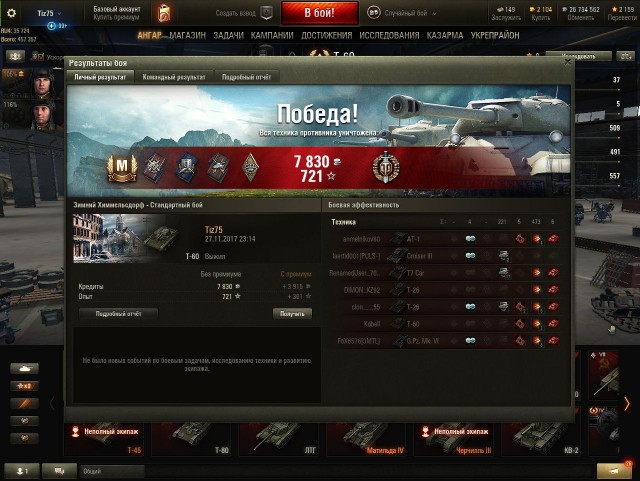Open the chat channels icon in bottom bar
The width and height of the screenshot is (640, 481).
click(x=60, y=471)
